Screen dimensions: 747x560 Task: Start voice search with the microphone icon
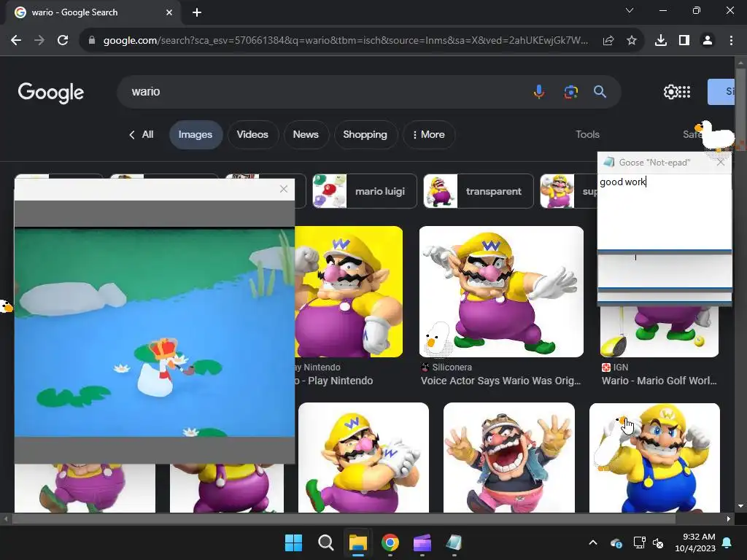[x=539, y=91]
